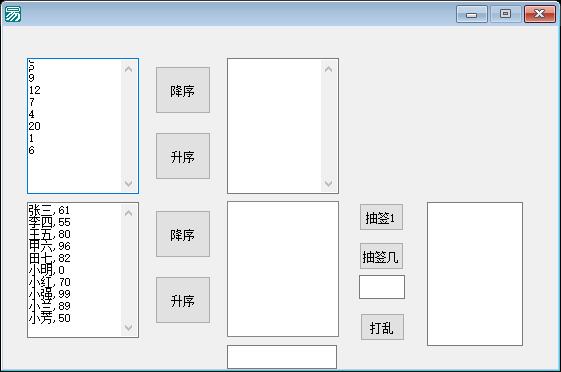The height and width of the screenshot is (372, 561).
Task: Click the up arrow of names list scrollbar
Action: (x=129, y=213)
